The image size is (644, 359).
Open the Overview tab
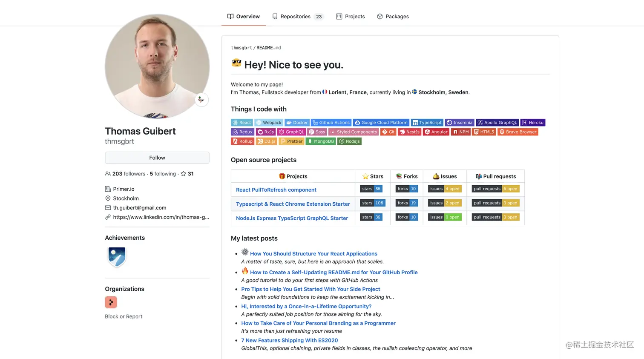pyautogui.click(x=244, y=17)
